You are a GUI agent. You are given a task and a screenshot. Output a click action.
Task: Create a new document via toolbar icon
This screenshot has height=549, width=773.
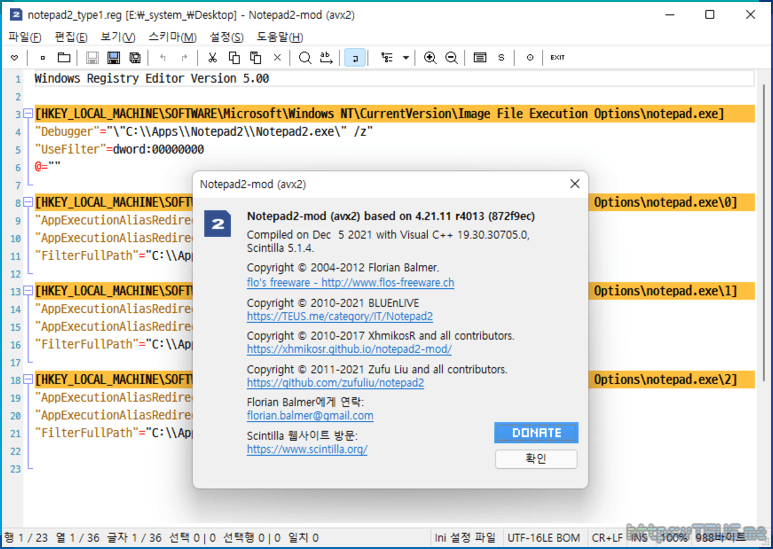[x=42, y=58]
